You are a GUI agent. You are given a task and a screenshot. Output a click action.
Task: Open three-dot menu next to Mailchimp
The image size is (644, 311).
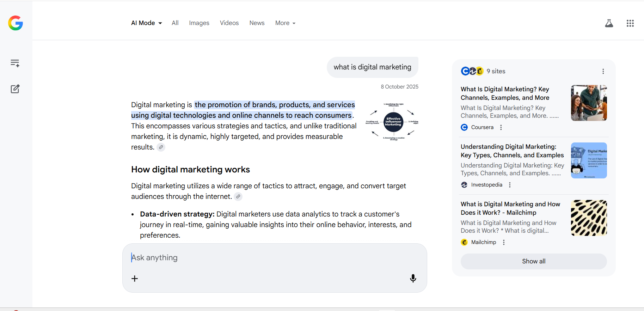[x=504, y=242]
